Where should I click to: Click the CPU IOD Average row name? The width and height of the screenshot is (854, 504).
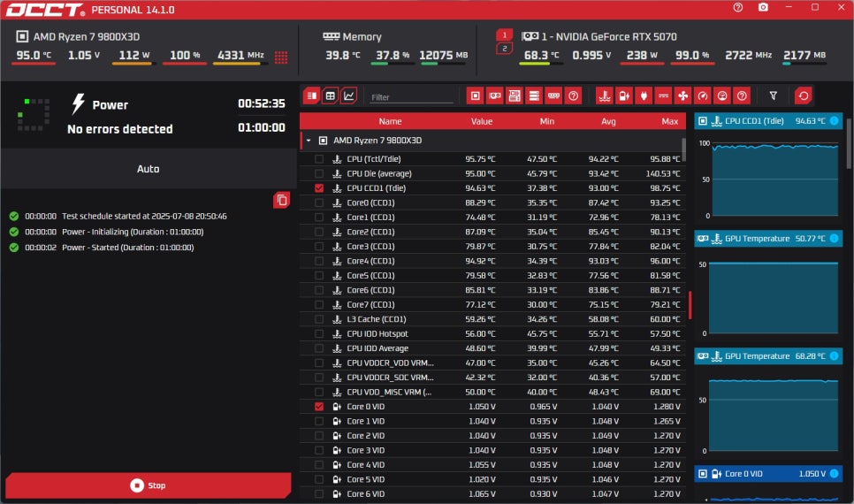(x=377, y=348)
